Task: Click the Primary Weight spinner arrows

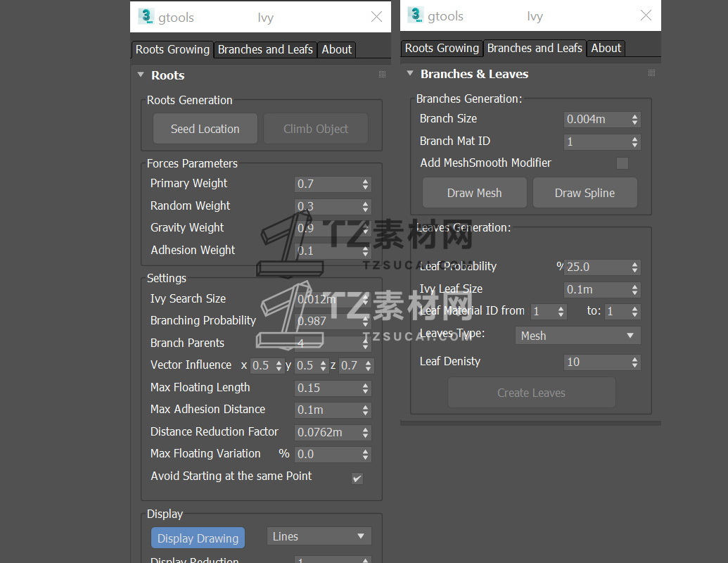Action: tap(365, 184)
